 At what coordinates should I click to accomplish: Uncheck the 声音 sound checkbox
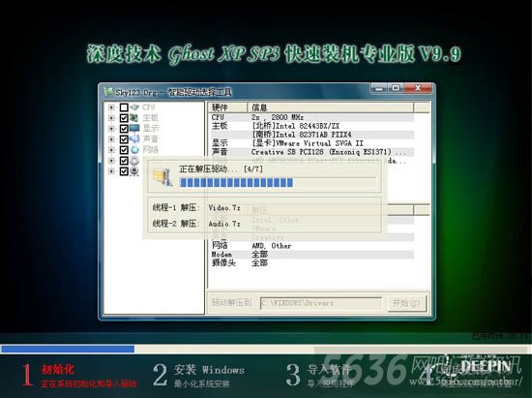(124, 139)
